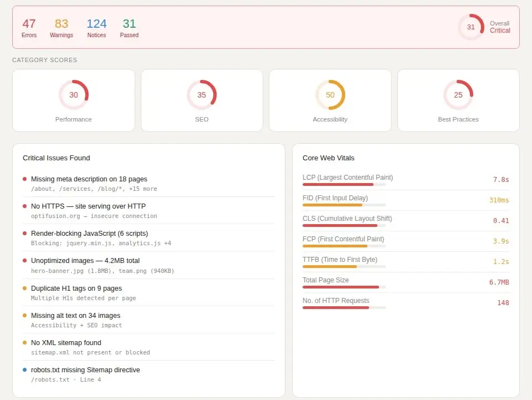Viewport: 532px width, 400px height.
Task: Click the blue dot beside robots.txt issue
Action: coord(24,370)
